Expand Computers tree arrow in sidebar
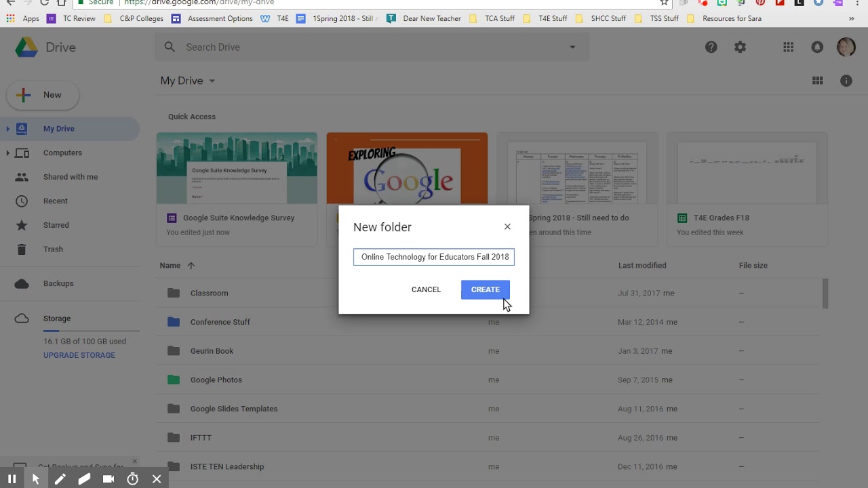The width and height of the screenshot is (868, 488). pyautogui.click(x=7, y=153)
